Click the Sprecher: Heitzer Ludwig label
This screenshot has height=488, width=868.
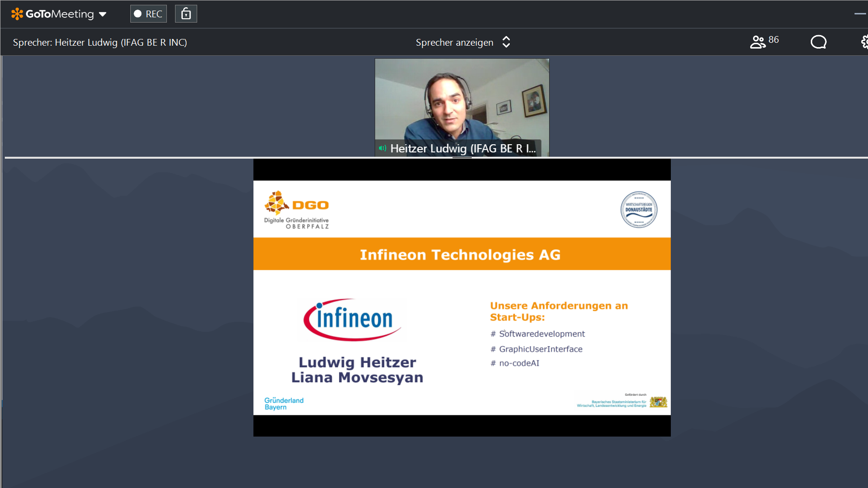coord(100,42)
